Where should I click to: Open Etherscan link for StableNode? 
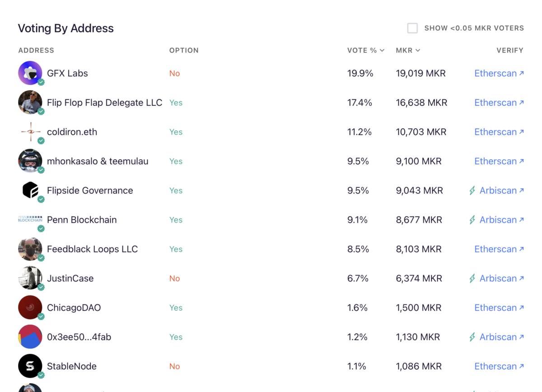click(499, 366)
